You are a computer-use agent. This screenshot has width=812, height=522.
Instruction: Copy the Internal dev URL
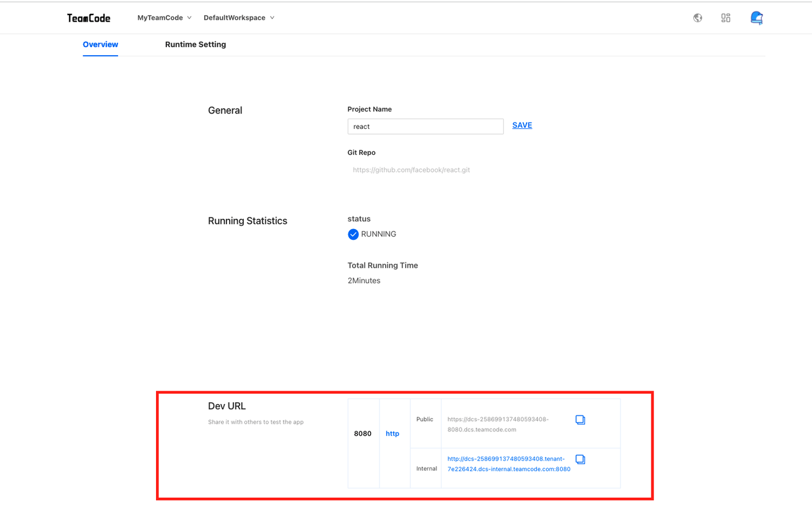tap(580, 459)
